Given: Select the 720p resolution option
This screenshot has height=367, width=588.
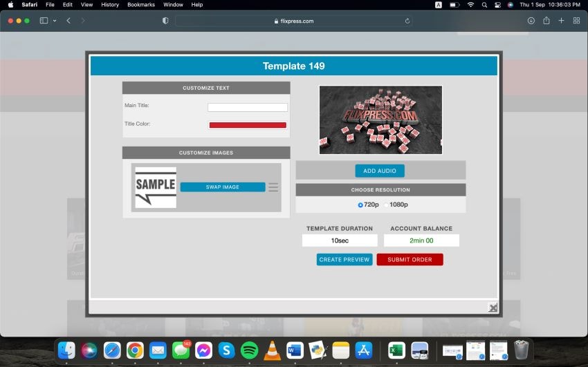Looking at the screenshot, I should [360, 205].
